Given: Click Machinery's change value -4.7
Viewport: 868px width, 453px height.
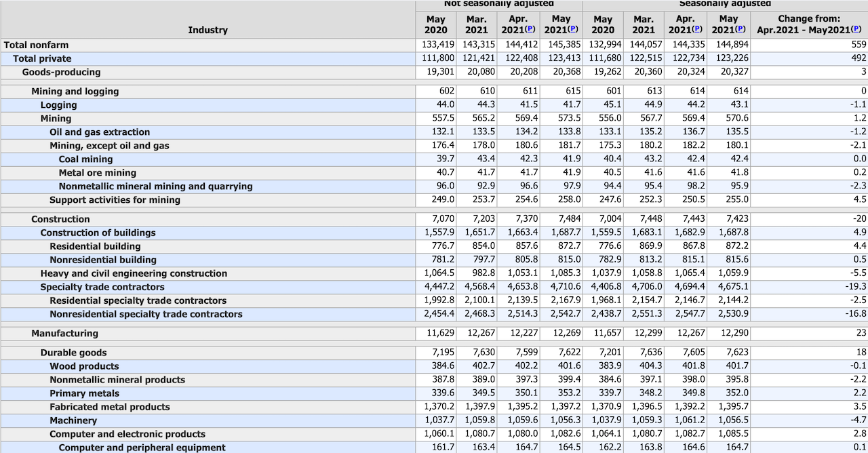Looking at the screenshot, I should coord(859,420).
